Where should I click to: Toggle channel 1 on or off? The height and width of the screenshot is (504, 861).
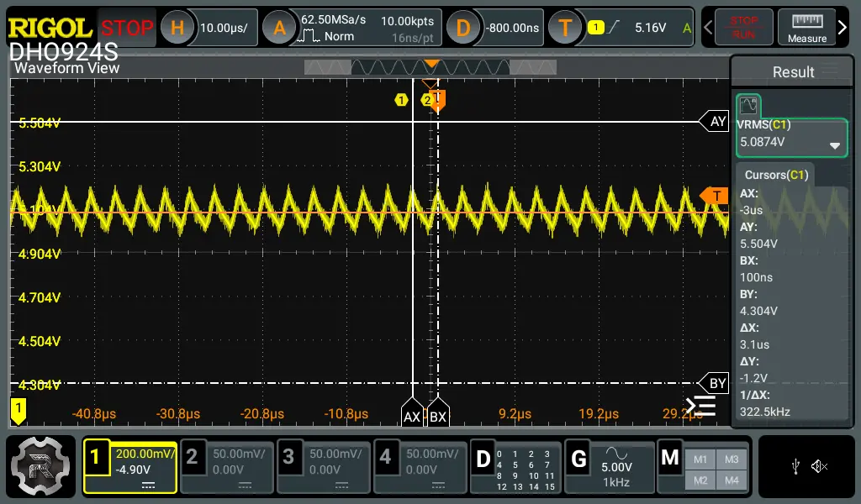click(96, 457)
